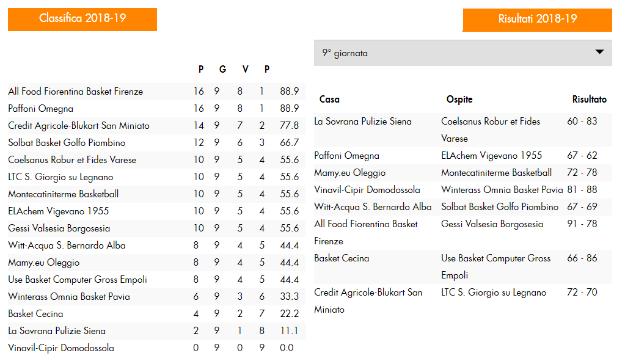Open Solbat Basket Golfo Piombino standings entry
The width and height of the screenshot is (625, 364).
(156, 142)
